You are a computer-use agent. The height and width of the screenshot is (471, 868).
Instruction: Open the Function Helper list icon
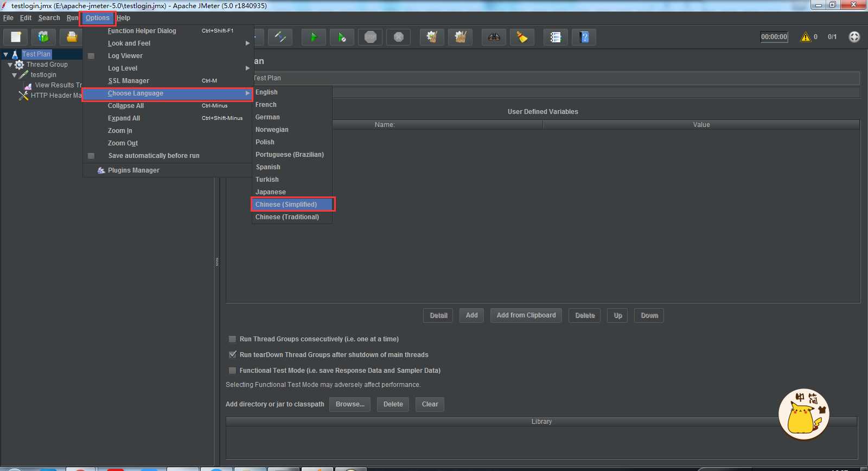coord(556,37)
